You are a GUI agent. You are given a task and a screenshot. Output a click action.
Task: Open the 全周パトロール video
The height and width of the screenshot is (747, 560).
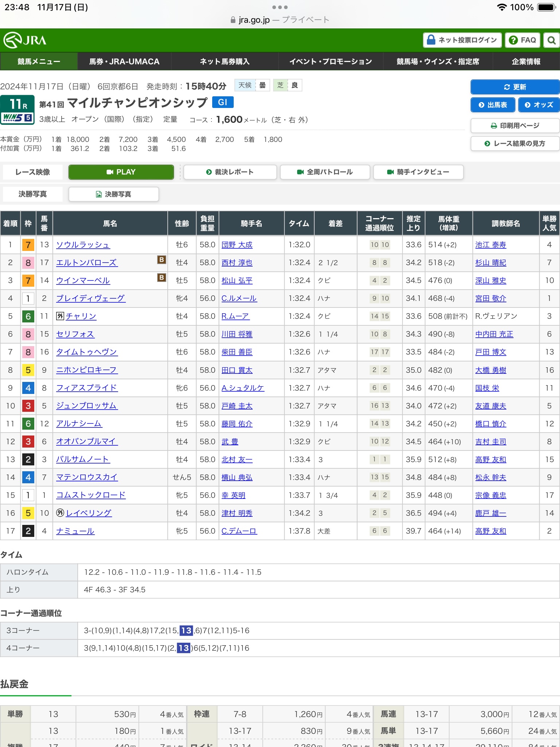click(x=325, y=172)
